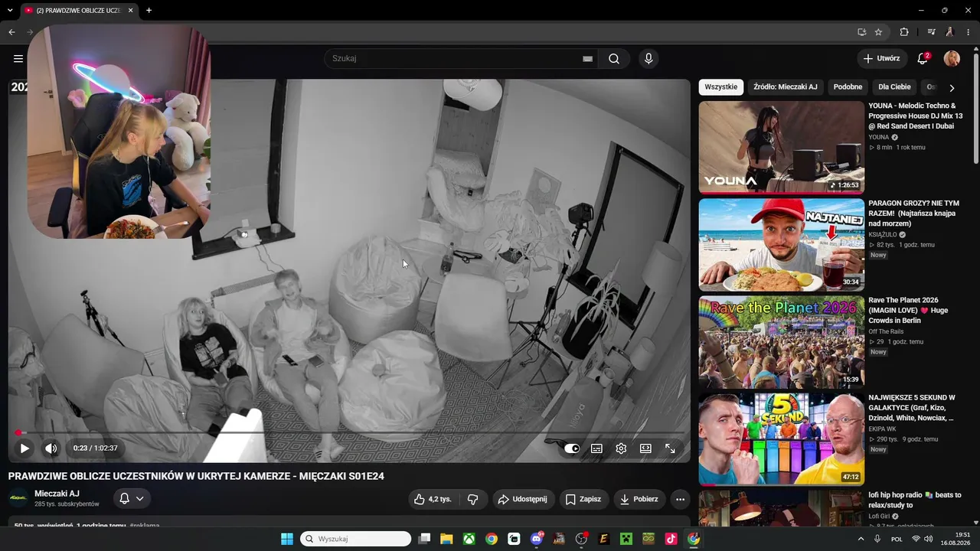Enter fullscreen mode in the player
The height and width of the screenshot is (551, 980).
click(670, 448)
